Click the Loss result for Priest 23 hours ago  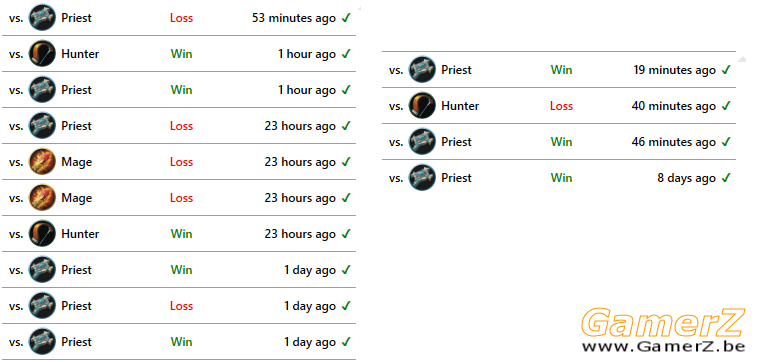pyautogui.click(x=181, y=126)
